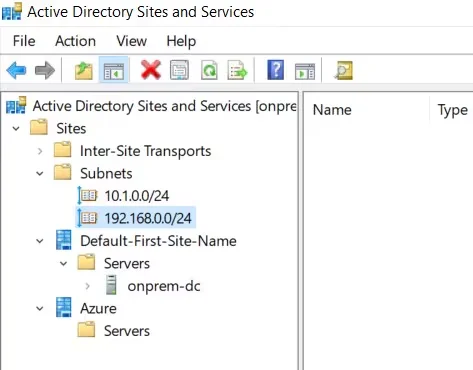This screenshot has width=473, height=370.
Task: Sort by the Type column header
Action: 452,110
